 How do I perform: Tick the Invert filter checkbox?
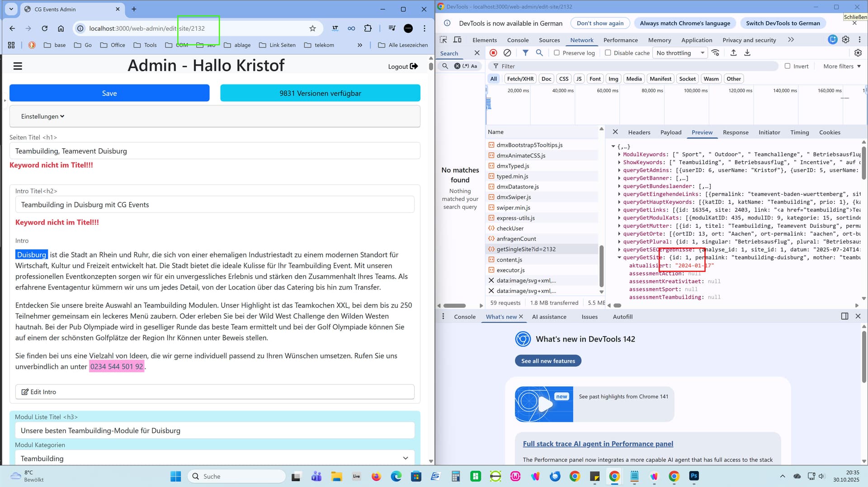pyautogui.click(x=788, y=66)
